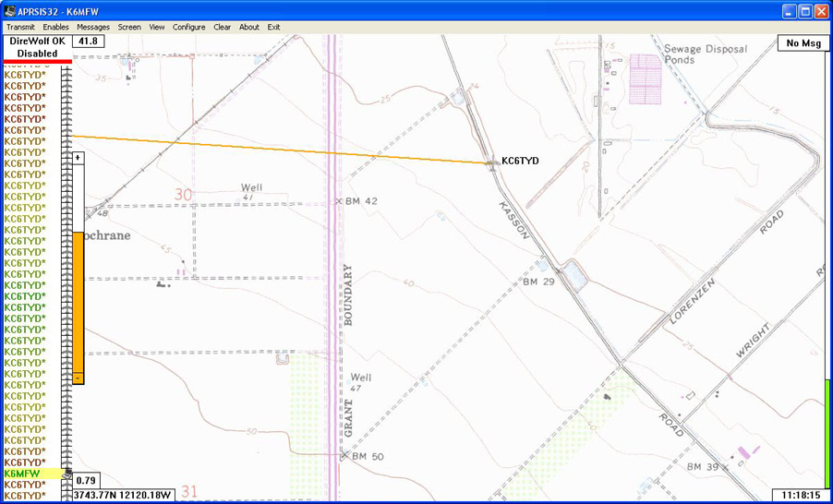The height and width of the screenshot is (504, 833).
Task: Click the station symbol beside the K6MFW entry
Action: click(66, 474)
